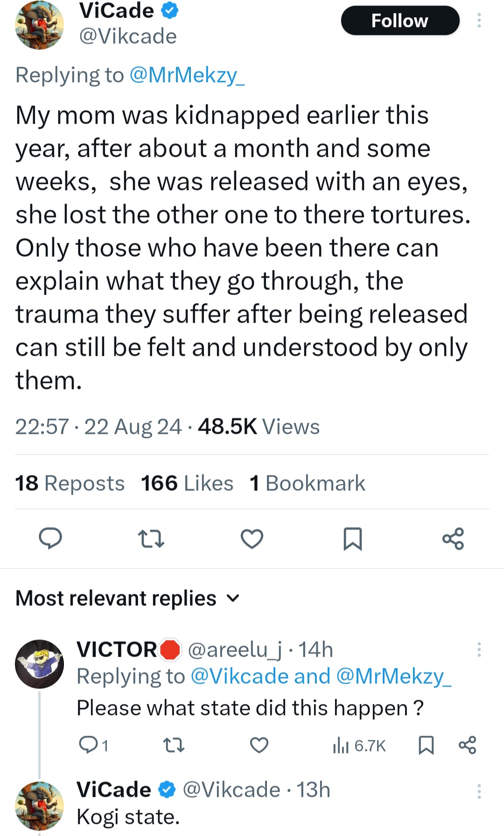
Task: Bookmark the main post
Action: coord(352,538)
